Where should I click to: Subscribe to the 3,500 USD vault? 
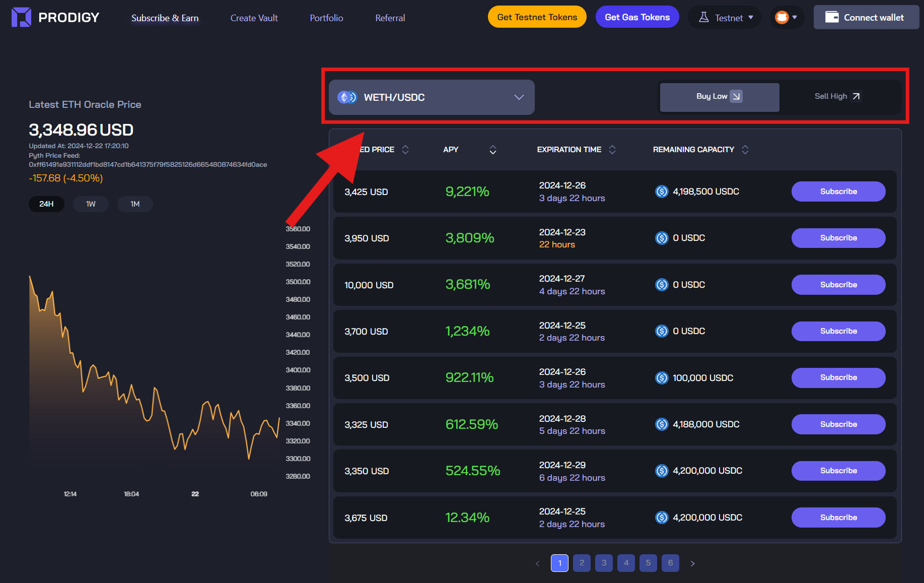pyautogui.click(x=838, y=378)
